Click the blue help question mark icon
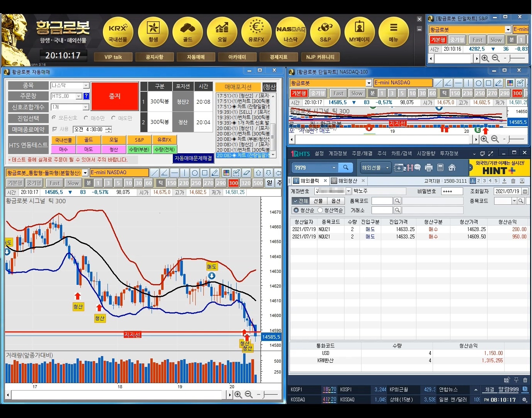Screen dimensions: 532x418 86,96
